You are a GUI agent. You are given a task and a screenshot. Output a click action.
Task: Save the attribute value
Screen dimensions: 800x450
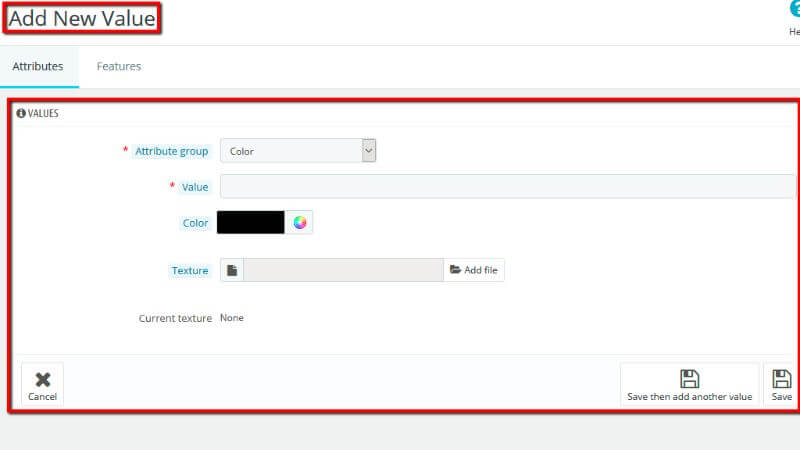click(x=781, y=385)
